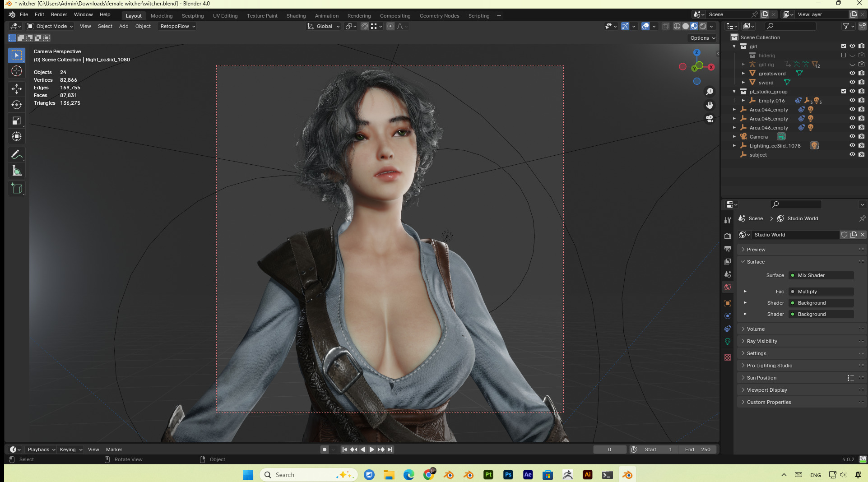The height and width of the screenshot is (482, 868).
Task: Open the Texture properties tab
Action: [x=727, y=357]
